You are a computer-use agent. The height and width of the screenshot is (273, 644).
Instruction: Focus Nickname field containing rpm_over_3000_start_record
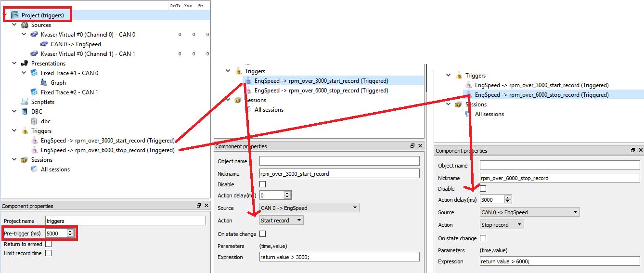[x=339, y=174]
